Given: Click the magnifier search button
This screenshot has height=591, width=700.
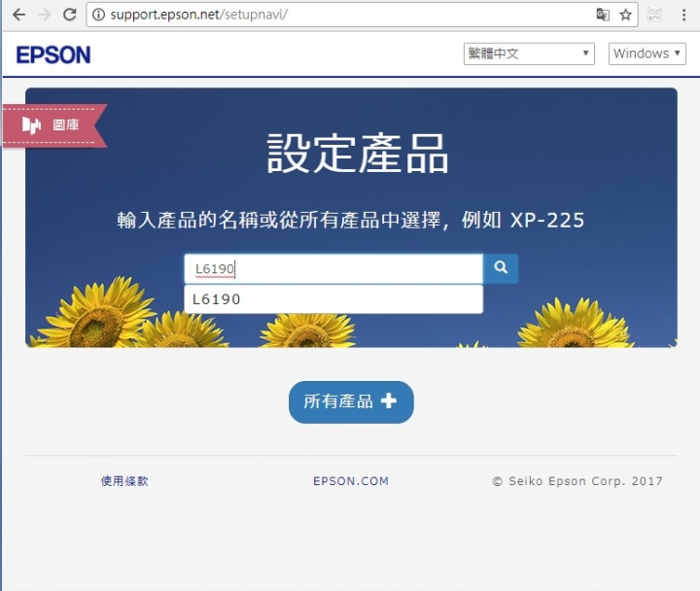Looking at the screenshot, I should (x=501, y=268).
